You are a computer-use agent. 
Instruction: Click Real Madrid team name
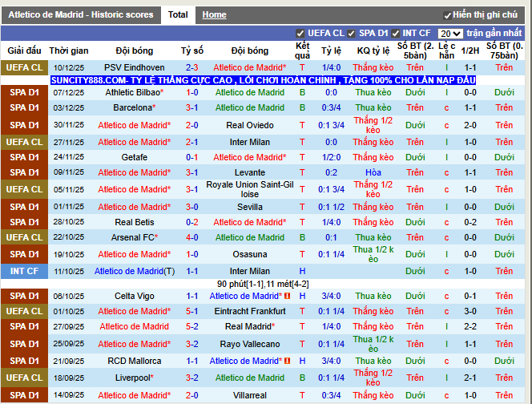(x=248, y=326)
